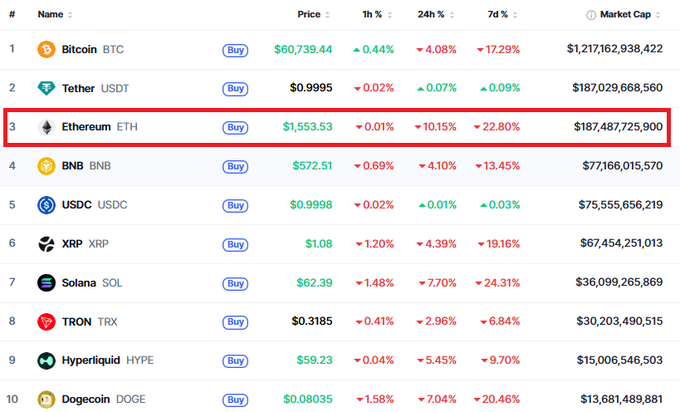Click BNB price $572.51

point(312,166)
